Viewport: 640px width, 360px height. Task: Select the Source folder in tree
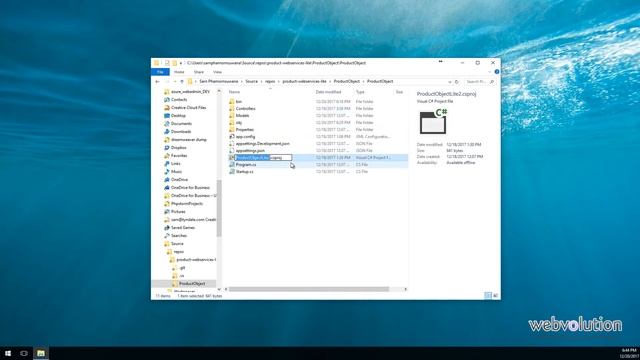click(177, 244)
